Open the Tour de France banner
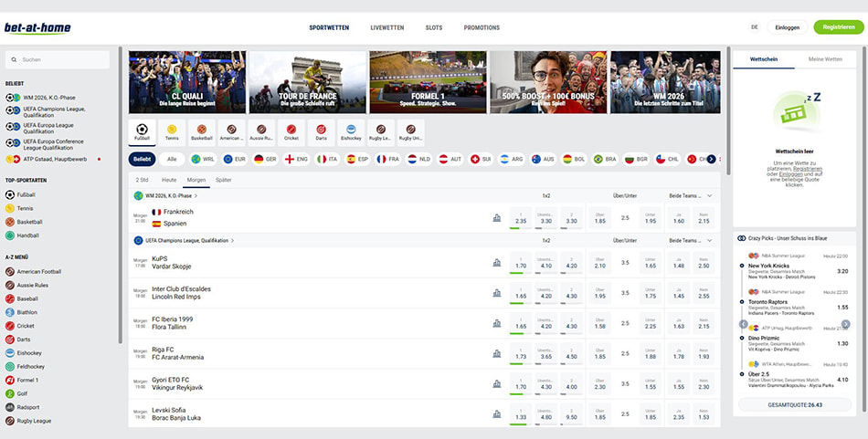The image size is (868, 439). pos(308,82)
